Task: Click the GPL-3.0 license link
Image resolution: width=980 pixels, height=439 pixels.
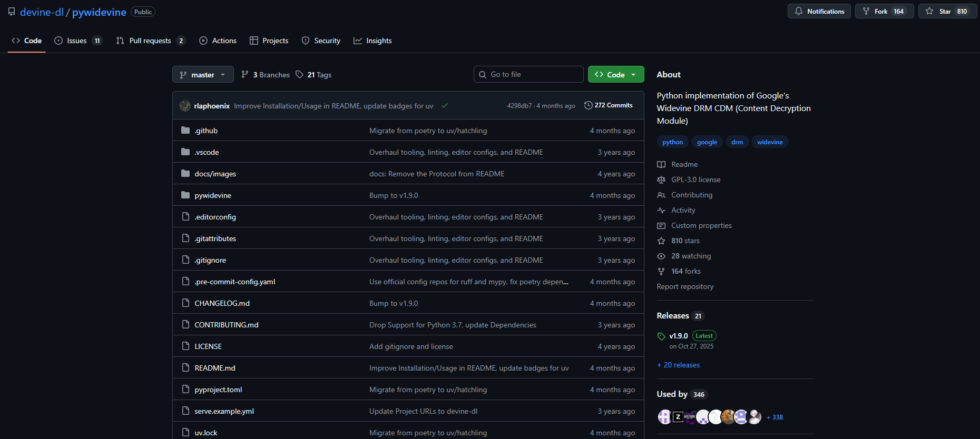Action: pos(695,179)
